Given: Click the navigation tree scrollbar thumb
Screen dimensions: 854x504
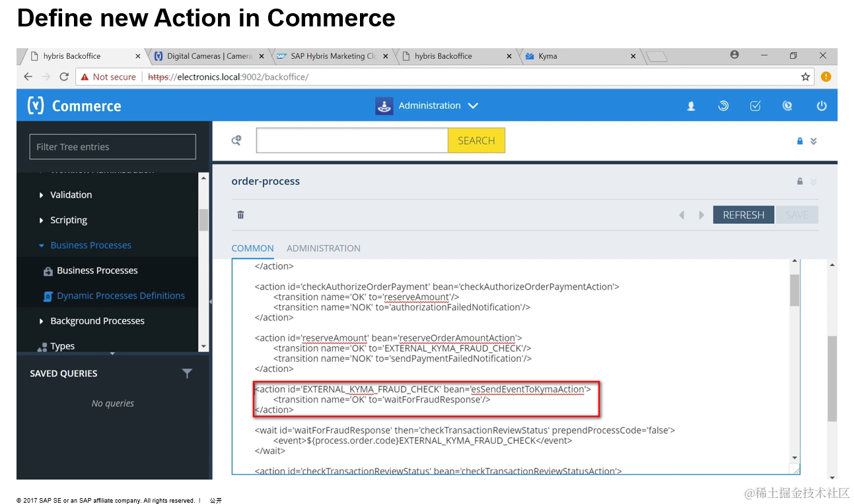Looking at the screenshot, I should [x=203, y=220].
